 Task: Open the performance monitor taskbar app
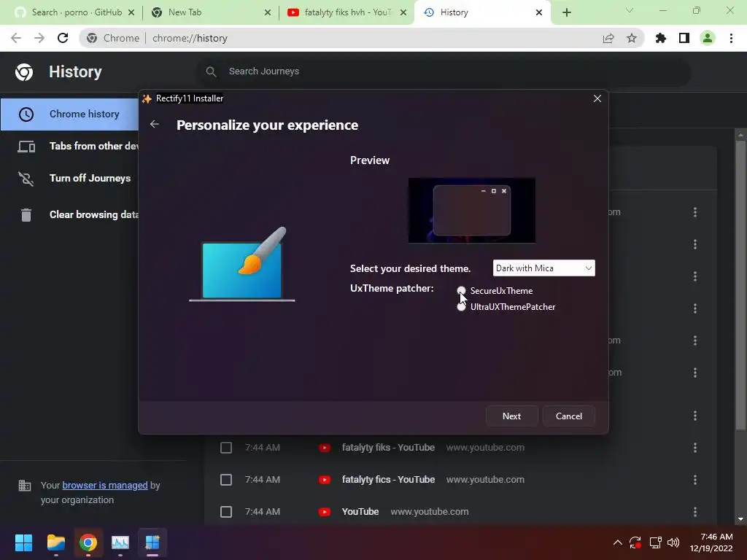tap(120, 542)
